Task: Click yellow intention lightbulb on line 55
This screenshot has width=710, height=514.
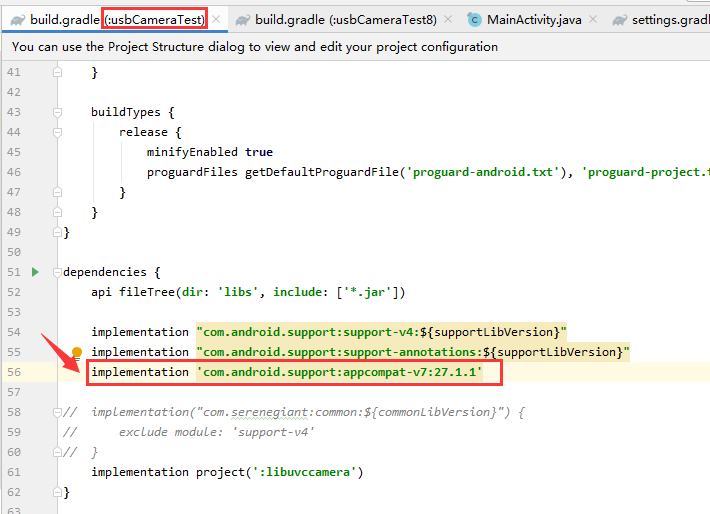Action: (77, 352)
